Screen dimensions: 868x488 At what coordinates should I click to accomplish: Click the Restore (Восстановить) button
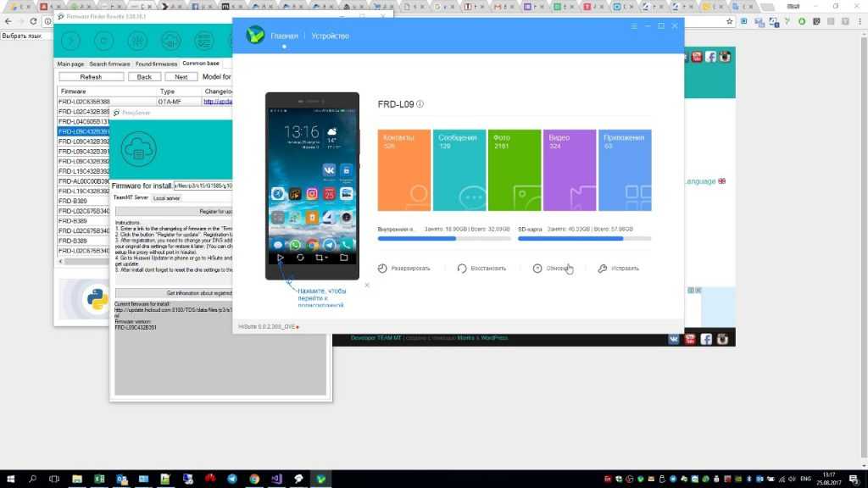[x=481, y=269]
